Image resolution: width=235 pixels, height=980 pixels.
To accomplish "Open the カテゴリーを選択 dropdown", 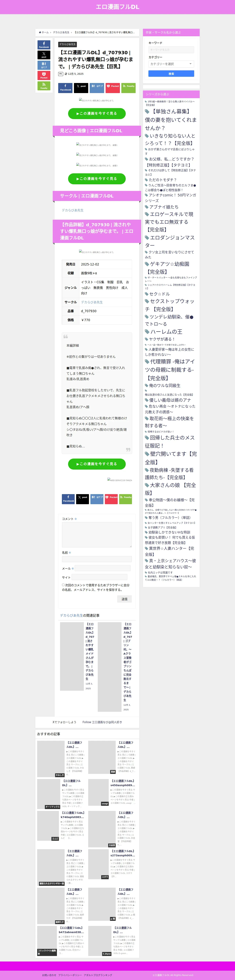I will tap(171, 64).
